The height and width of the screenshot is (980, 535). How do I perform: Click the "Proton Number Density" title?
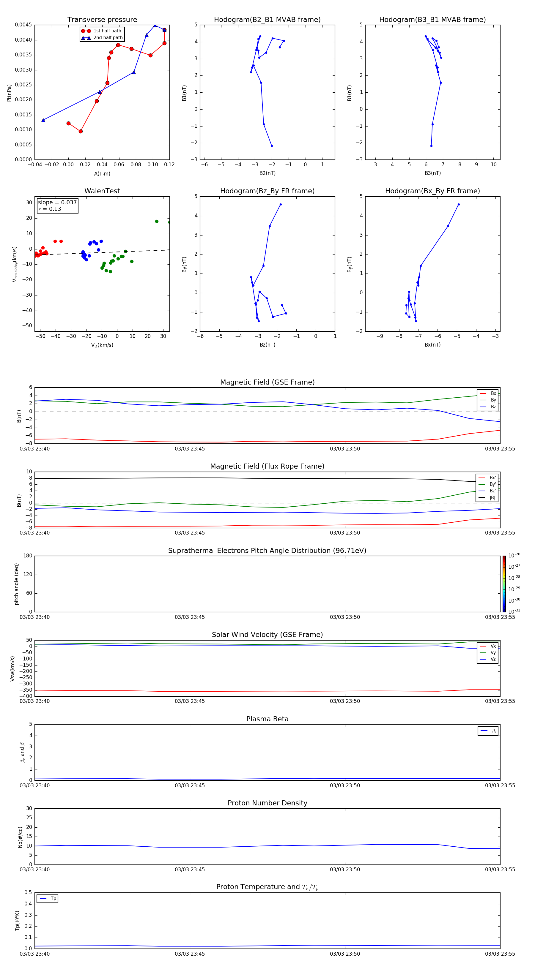[267, 804]
